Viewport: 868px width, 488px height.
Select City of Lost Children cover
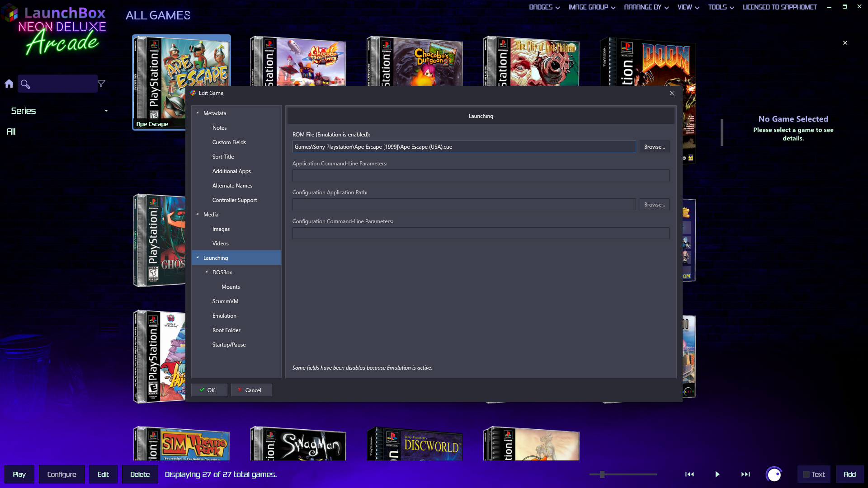click(532, 61)
